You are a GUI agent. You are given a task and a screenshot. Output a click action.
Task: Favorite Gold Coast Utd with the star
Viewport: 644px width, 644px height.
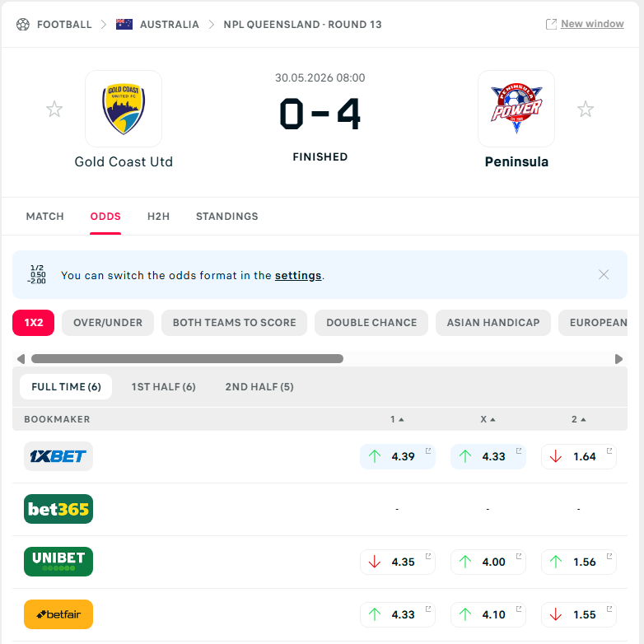coord(54,110)
